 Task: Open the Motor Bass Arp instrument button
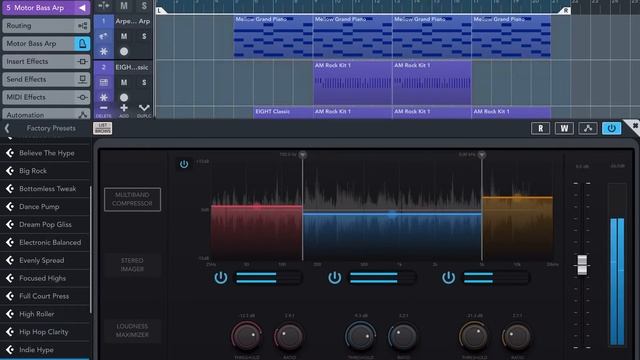(x=82, y=44)
